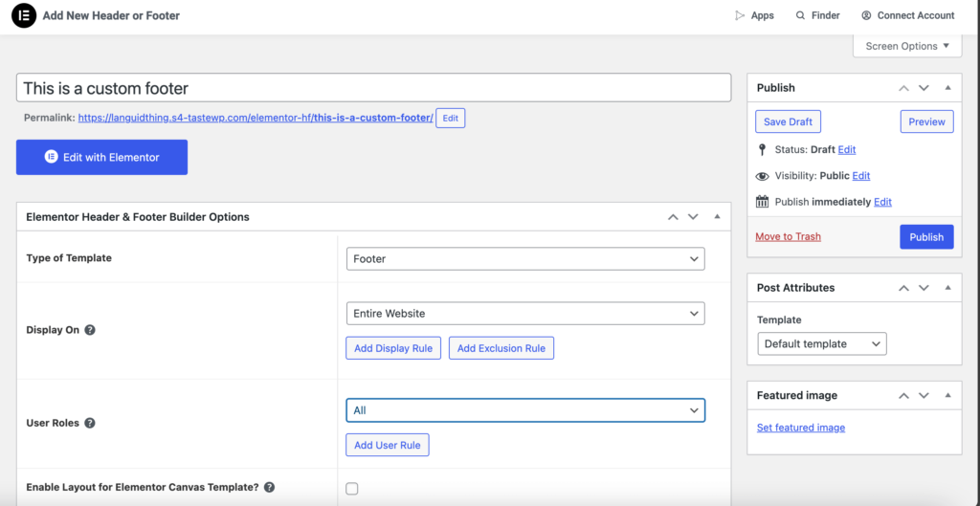Move Featured image box down
This screenshot has height=506, width=980.
[924, 395]
